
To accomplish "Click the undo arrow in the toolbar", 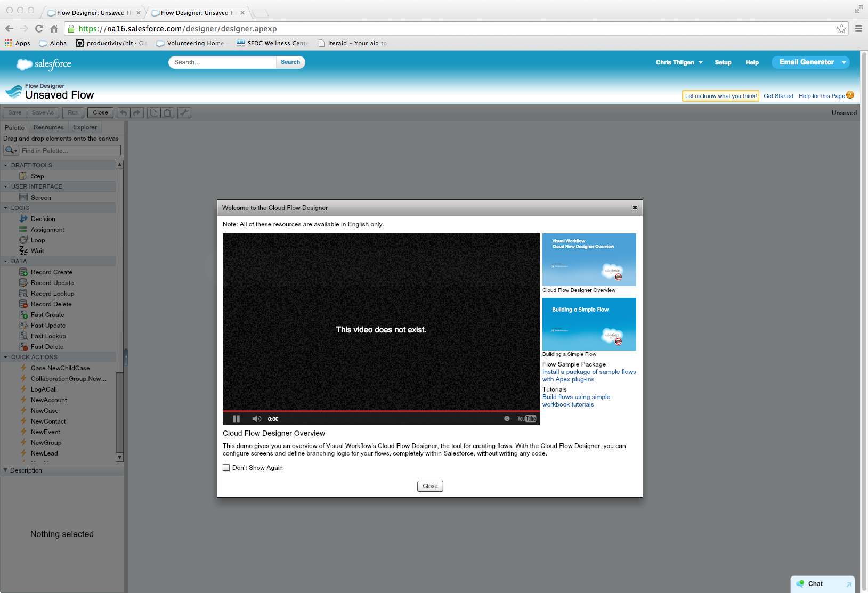I will [x=124, y=112].
